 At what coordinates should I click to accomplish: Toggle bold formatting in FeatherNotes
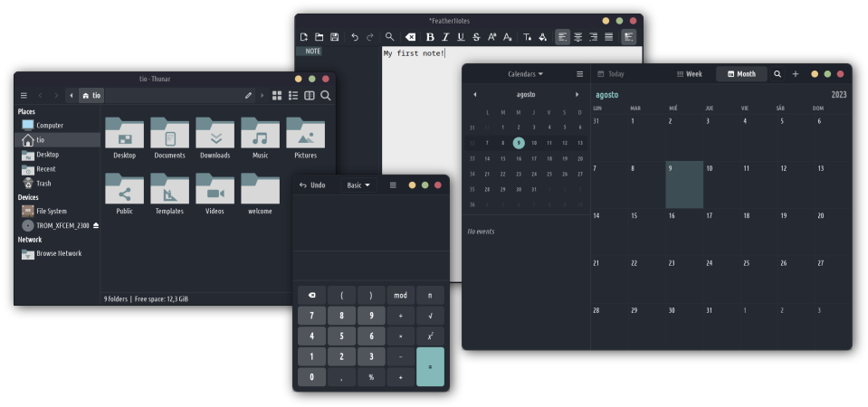click(x=430, y=37)
